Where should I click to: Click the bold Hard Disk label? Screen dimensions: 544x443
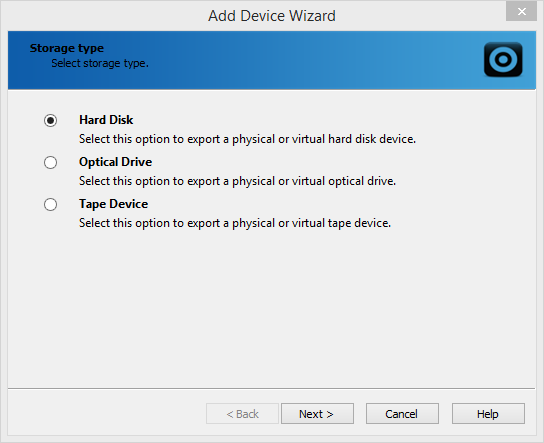click(x=106, y=120)
